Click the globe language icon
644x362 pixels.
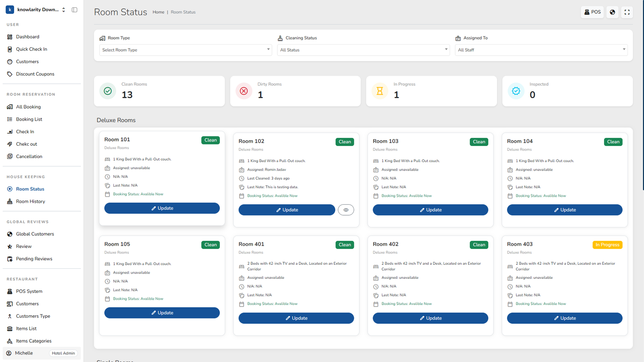[x=612, y=12]
